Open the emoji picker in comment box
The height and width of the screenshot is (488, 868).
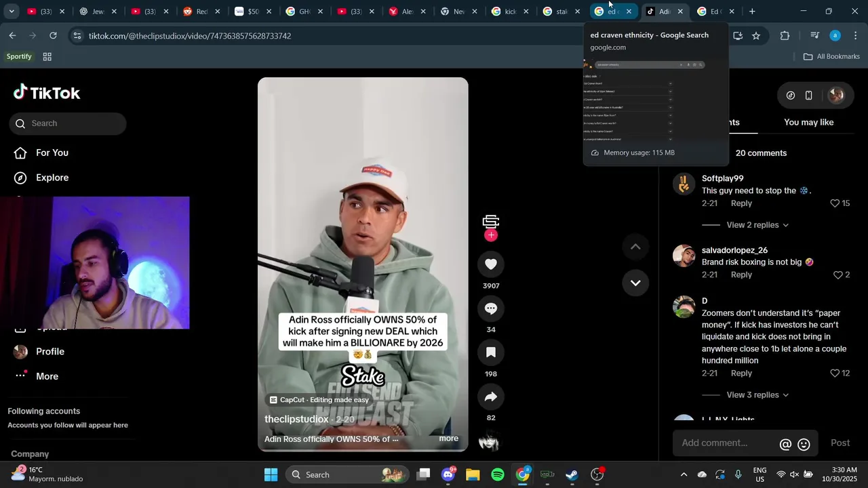pos(804,445)
